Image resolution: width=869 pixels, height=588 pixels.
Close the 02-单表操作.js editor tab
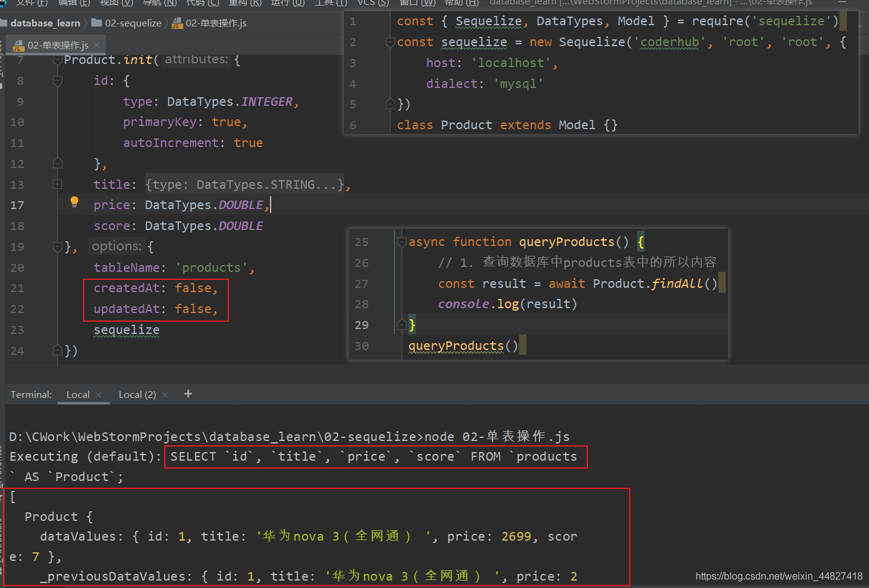coord(97,45)
